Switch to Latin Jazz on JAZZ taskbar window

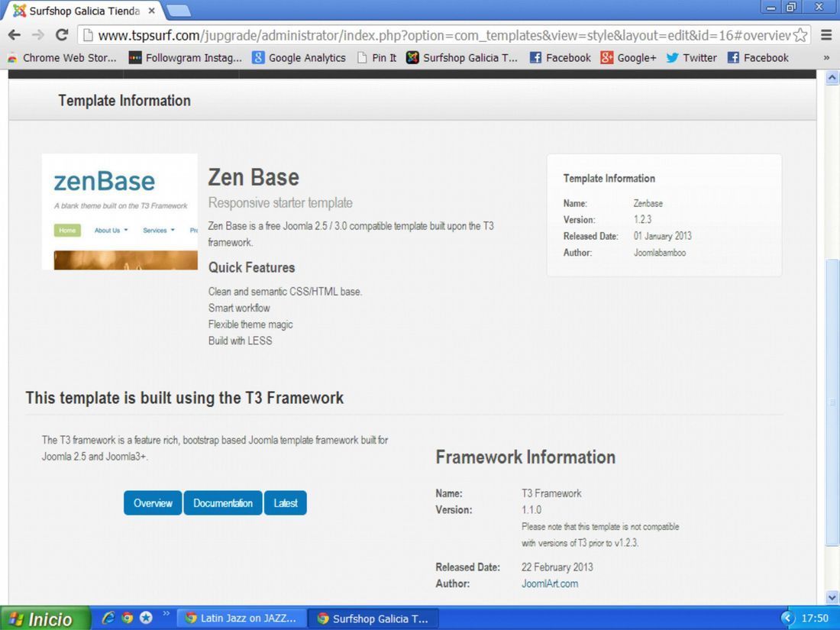click(x=241, y=619)
